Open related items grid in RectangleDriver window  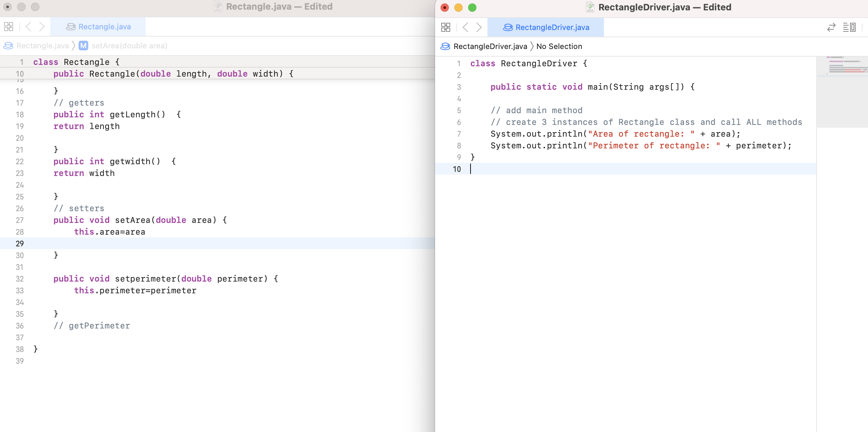point(445,27)
